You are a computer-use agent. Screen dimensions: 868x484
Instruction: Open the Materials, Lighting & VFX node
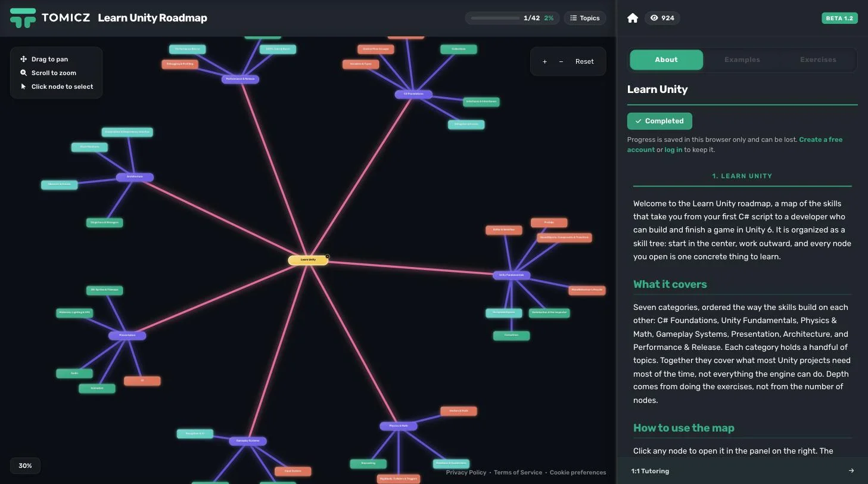coord(74,312)
